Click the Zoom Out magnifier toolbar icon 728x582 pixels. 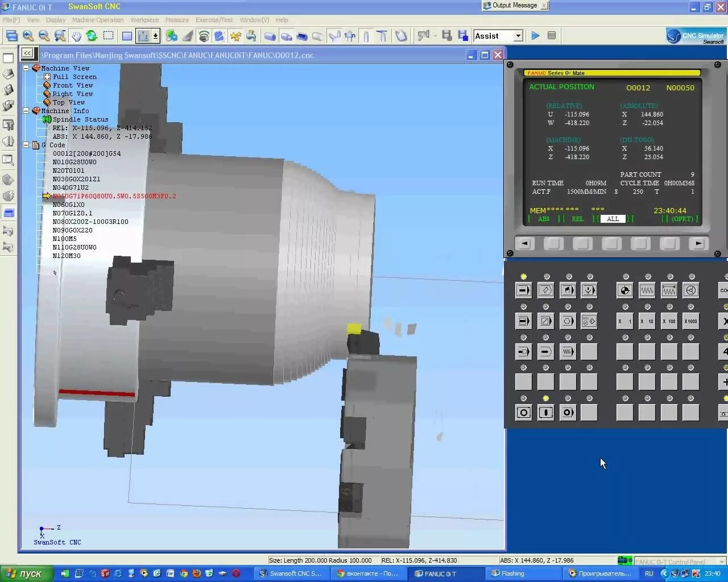point(44,36)
